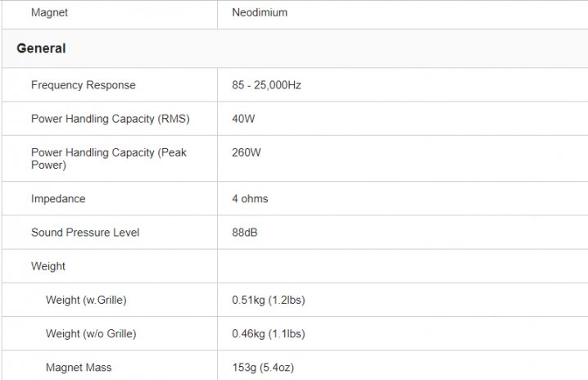Click the Weight group label
Screen dimensions: 588x380
point(48,266)
